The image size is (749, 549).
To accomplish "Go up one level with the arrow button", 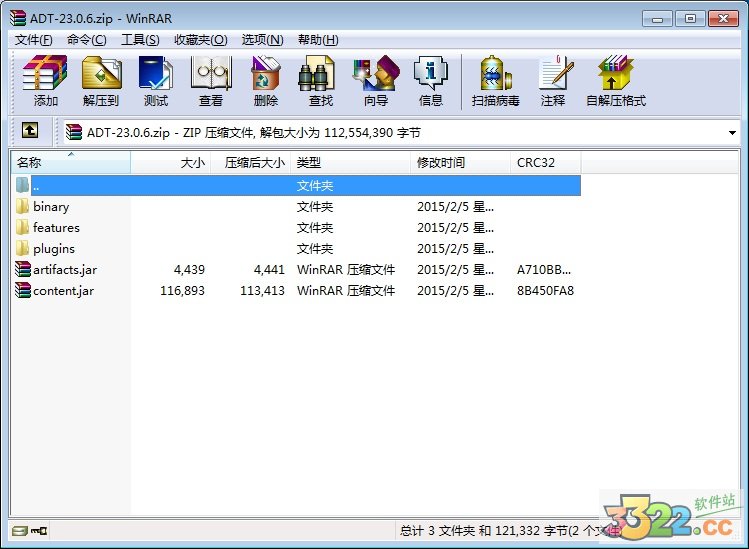I will click(x=30, y=130).
